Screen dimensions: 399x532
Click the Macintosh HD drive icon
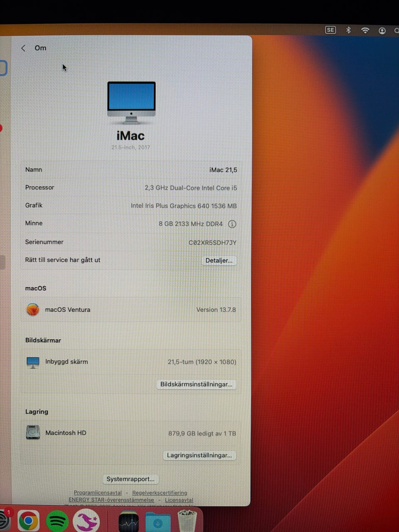click(x=33, y=432)
